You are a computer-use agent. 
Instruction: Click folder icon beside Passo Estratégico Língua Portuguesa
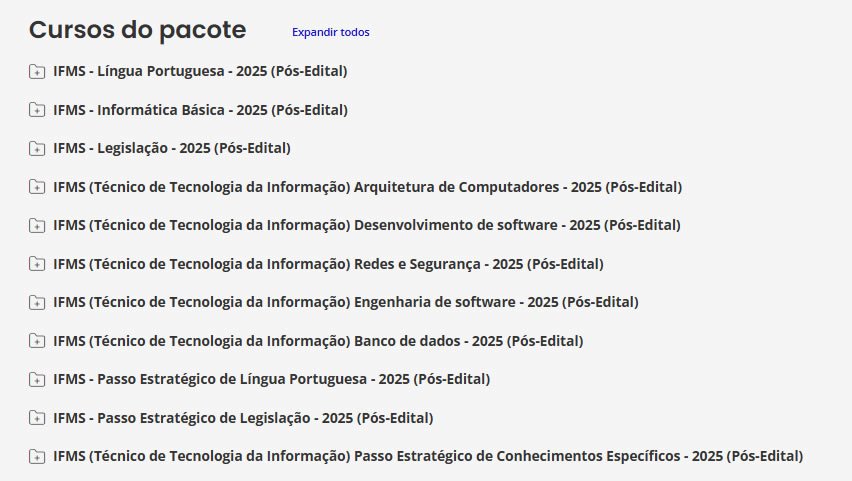(x=37, y=379)
